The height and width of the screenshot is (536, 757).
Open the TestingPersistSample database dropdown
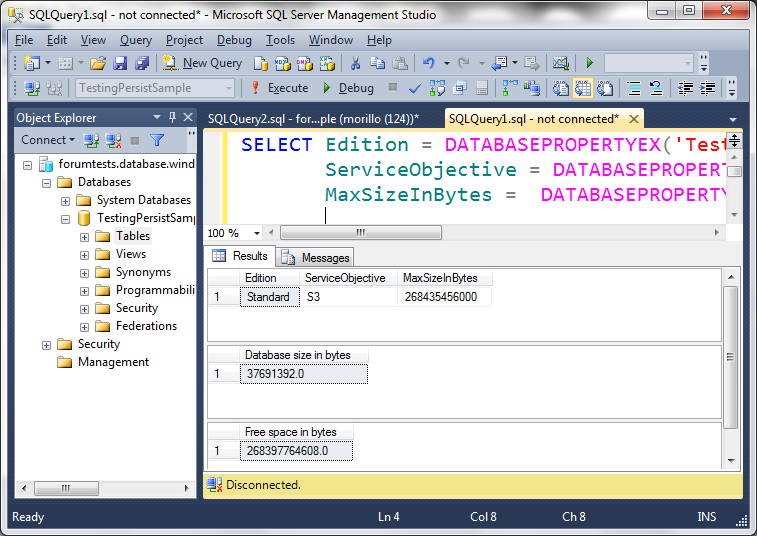[229, 88]
